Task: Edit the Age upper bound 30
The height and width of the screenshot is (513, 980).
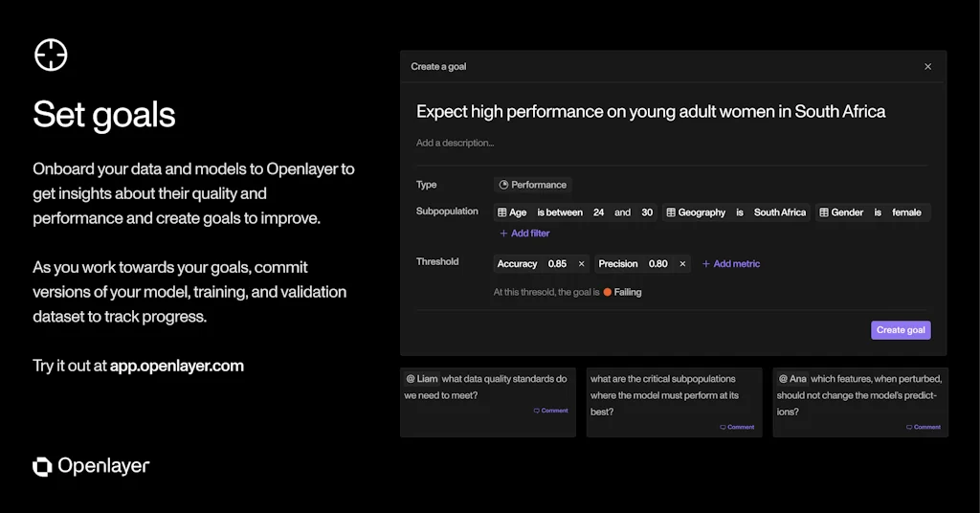Action: coord(647,212)
